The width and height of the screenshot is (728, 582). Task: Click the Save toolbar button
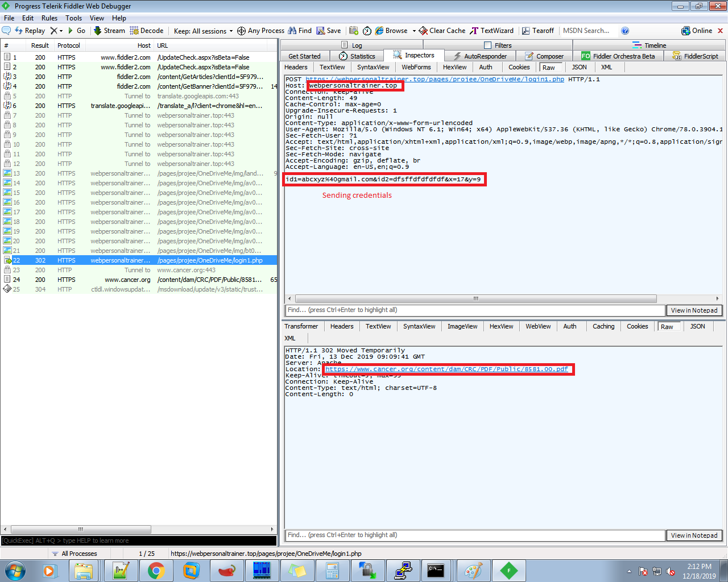pos(329,31)
